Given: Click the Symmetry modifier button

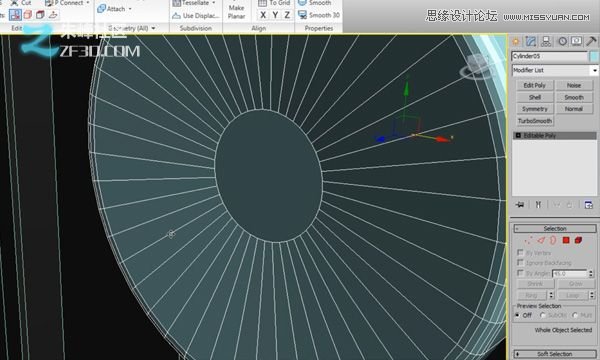Looking at the screenshot, I should [x=535, y=109].
